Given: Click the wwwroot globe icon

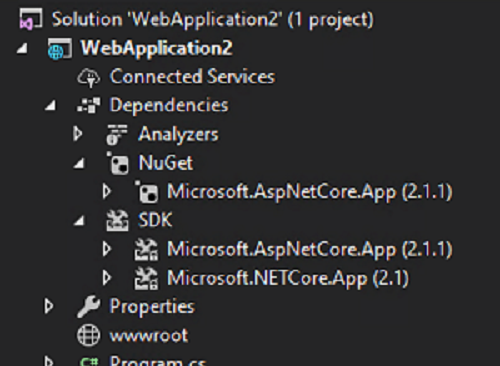Looking at the screenshot, I should coord(88,335).
